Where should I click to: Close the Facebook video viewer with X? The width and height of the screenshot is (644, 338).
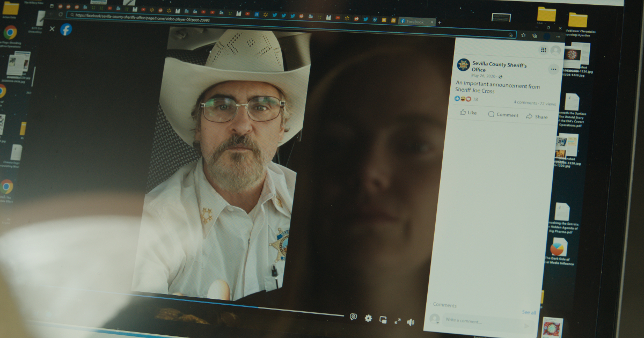[52, 29]
